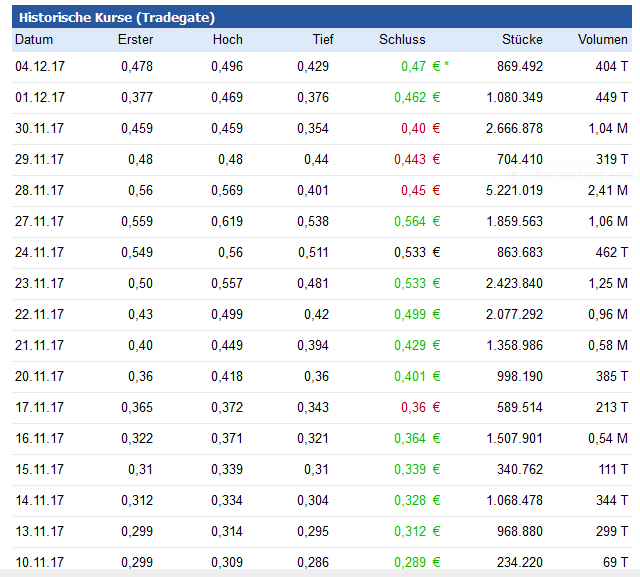Click the Schluss column header
This screenshot has height=577, width=640.
(x=402, y=40)
